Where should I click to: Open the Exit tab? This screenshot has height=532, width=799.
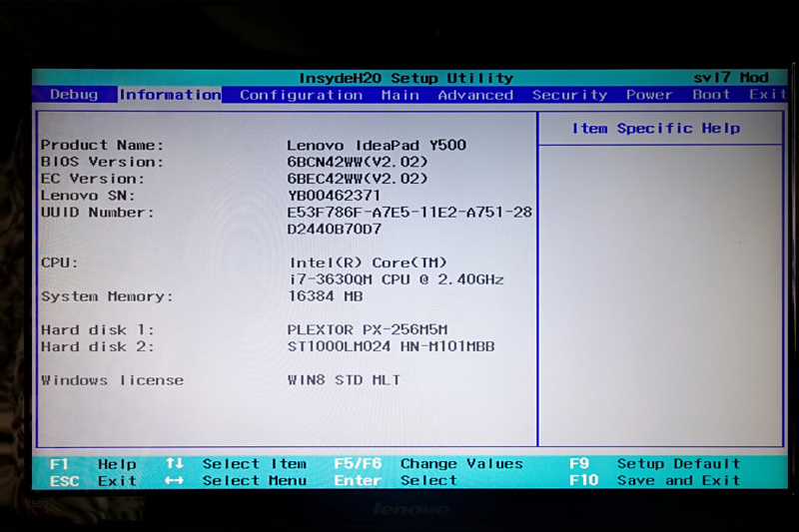(x=767, y=94)
